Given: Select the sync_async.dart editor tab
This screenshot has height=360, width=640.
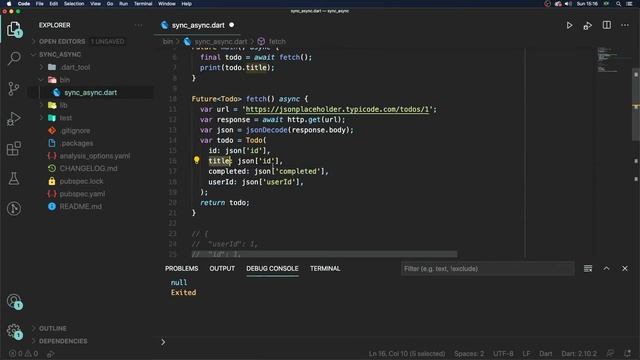Looking at the screenshot, I should (198, 25).
